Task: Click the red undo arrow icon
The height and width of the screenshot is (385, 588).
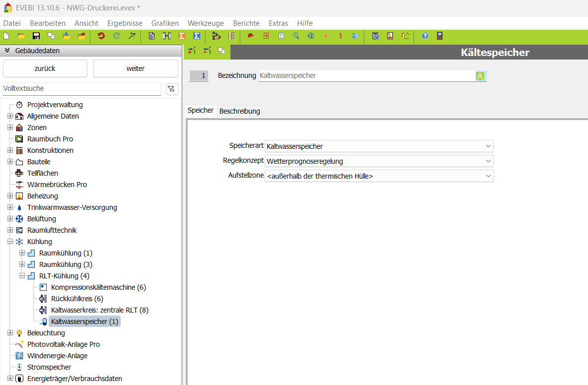Action: (101, 36)
